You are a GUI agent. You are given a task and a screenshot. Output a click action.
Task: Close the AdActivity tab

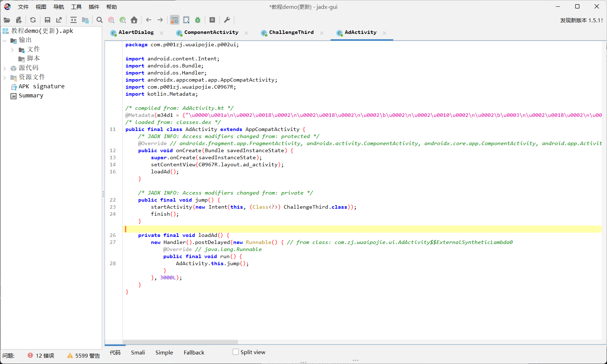[x=384, y=33]
